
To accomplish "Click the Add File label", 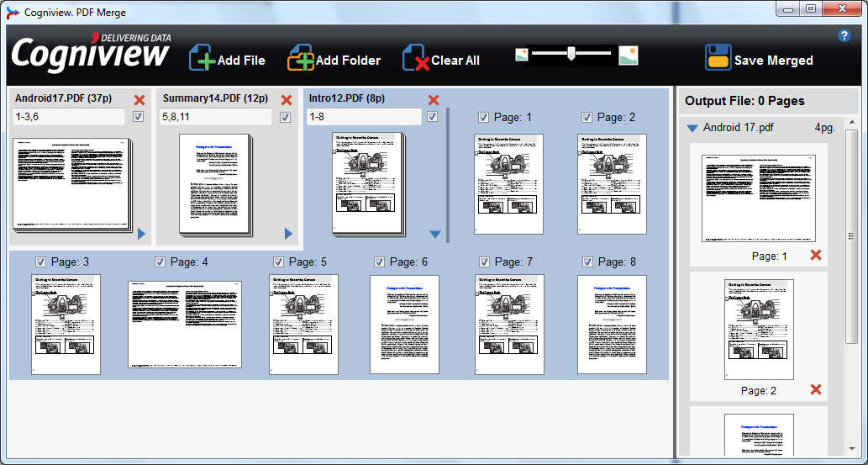I will click(x=241, y=61).
